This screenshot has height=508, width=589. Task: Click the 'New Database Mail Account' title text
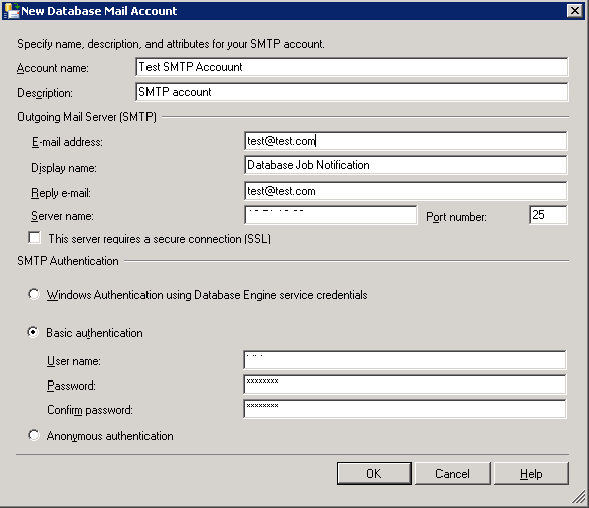99,11
